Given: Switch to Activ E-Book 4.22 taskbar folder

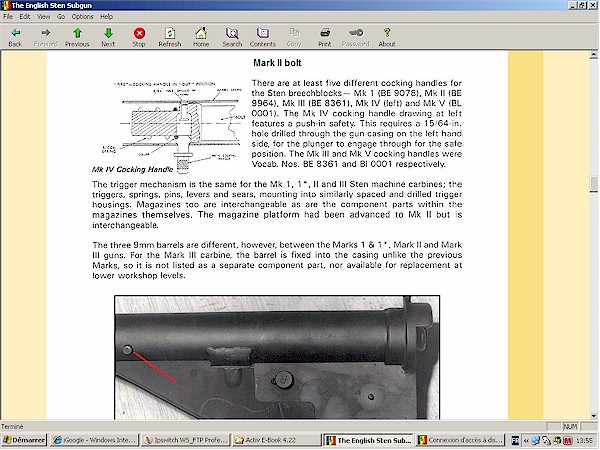Looking at the screenshot, I should pos(276,440).
